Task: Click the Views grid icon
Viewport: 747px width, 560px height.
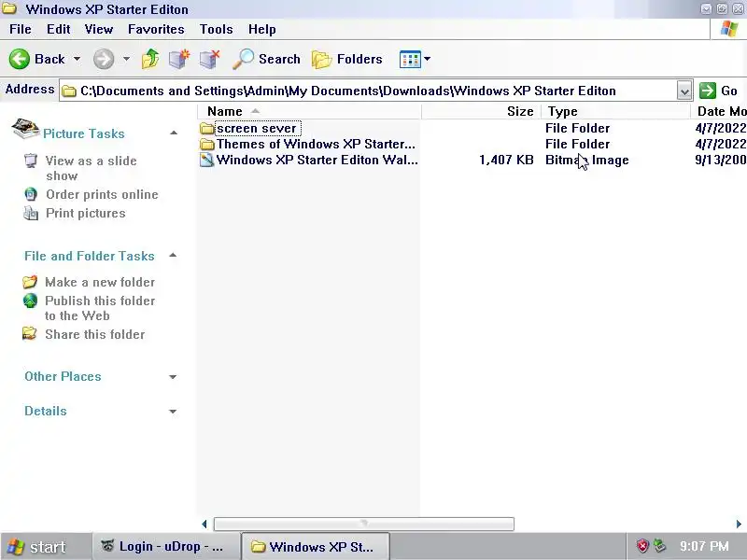Action: point(410,60)
